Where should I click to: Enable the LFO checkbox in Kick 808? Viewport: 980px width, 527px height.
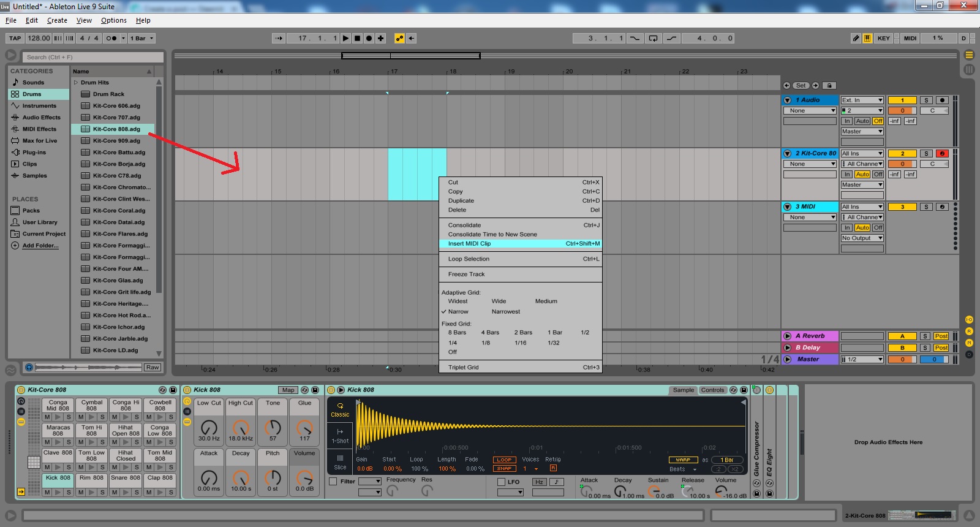pos(501,482)
